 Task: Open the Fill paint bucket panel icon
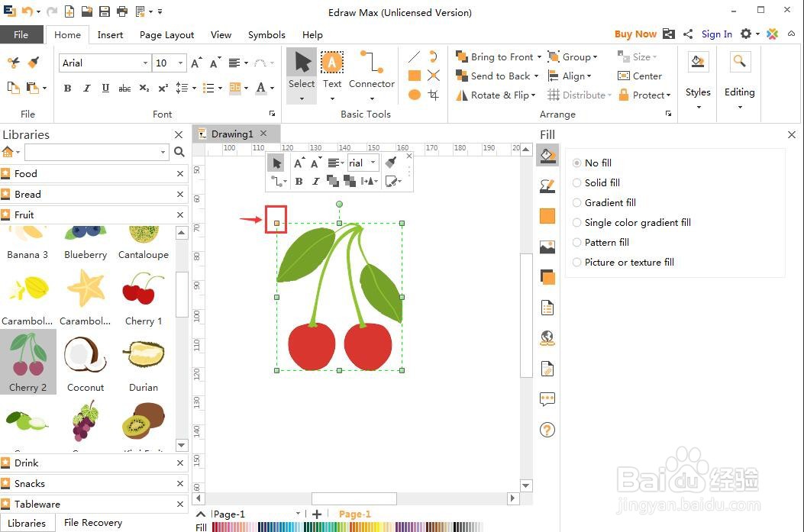click(547, 155)
